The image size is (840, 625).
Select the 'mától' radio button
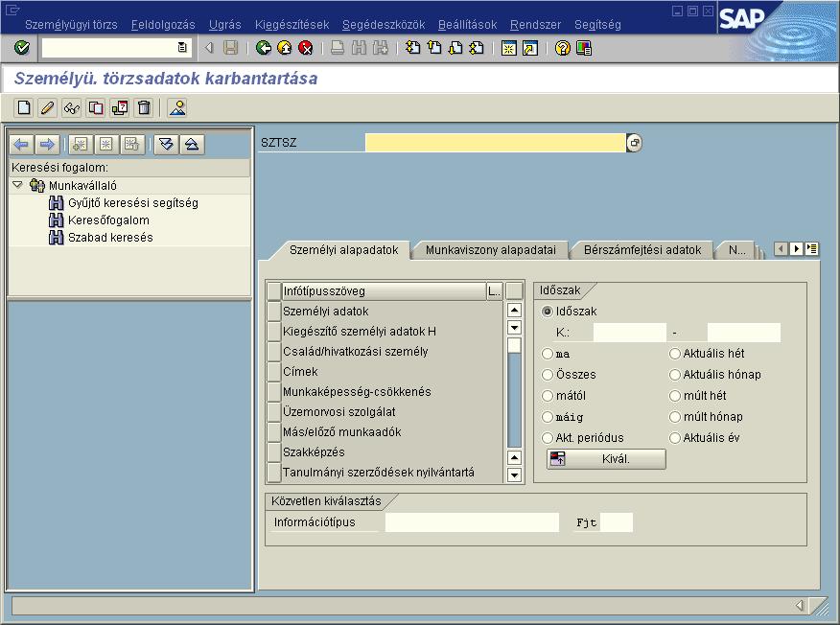tap(547, 396)
